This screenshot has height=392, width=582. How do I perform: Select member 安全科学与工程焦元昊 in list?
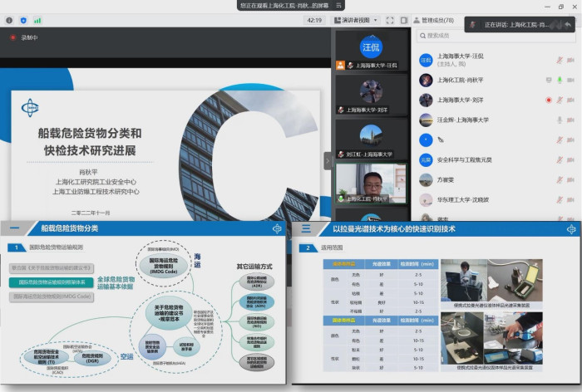click(x=464, y=159)
